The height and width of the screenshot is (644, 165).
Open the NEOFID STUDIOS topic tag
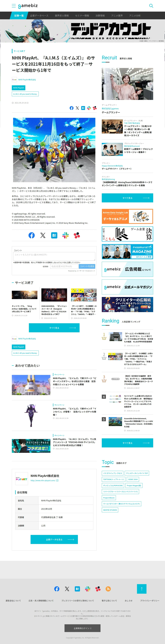click(110, 510)
